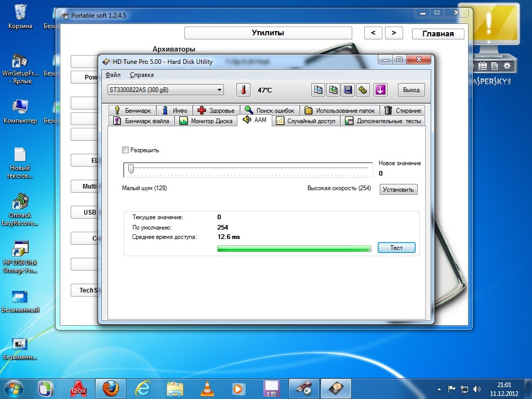Launch Ontrack EasyRecovery desktop shortcut

click(x=20, y=210)
